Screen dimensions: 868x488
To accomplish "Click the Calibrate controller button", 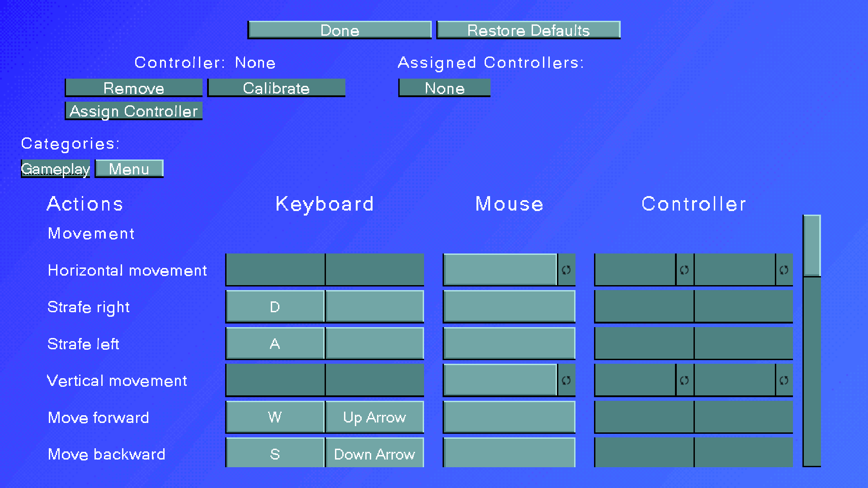I will (x=276, y=88).
